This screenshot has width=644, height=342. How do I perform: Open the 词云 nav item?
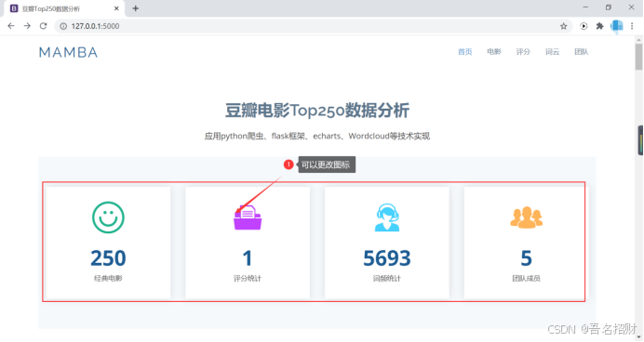coord(553,52)
